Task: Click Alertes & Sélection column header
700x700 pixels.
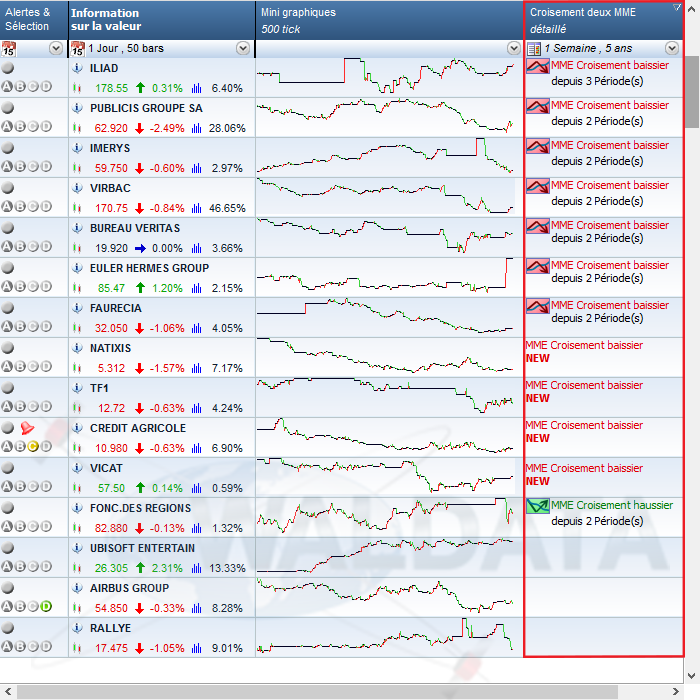Action: pos(34,20)
